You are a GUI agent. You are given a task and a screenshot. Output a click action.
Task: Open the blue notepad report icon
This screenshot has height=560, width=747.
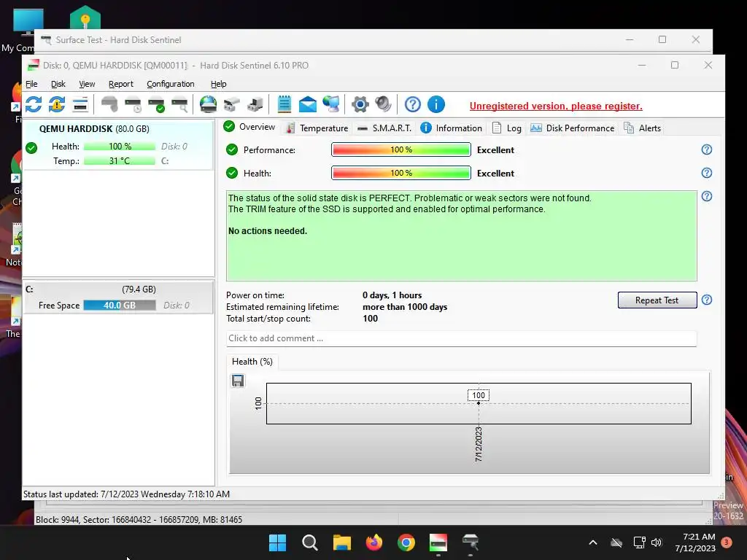[x=285, y=104]
